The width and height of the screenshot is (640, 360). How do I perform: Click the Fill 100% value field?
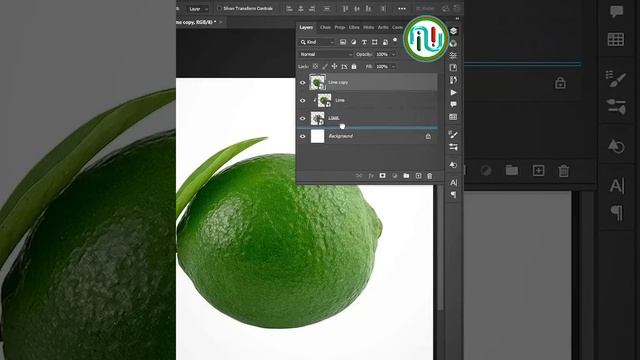pyautogui.click(x=382, y=67)
